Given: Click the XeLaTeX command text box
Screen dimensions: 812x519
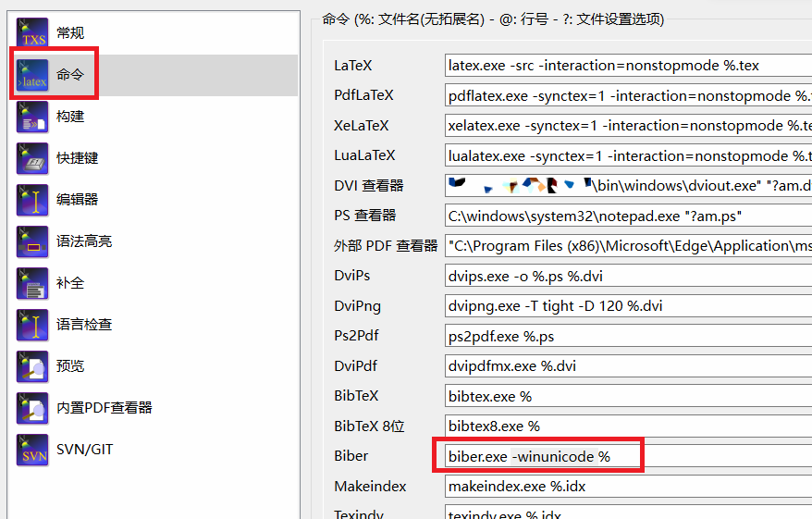Looking at the screenshot, I should pyautogui.click(x=627, y=126).
